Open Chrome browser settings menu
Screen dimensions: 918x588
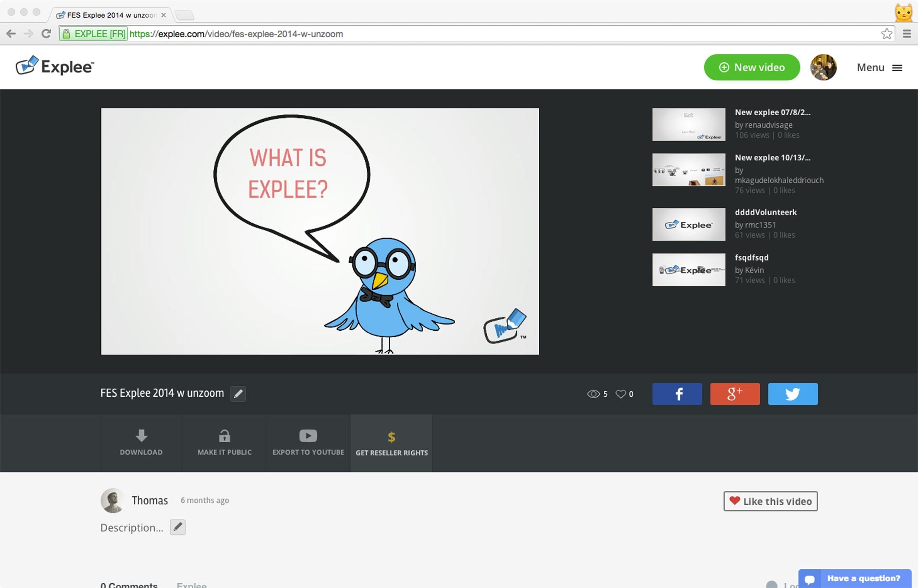[907, 34]
